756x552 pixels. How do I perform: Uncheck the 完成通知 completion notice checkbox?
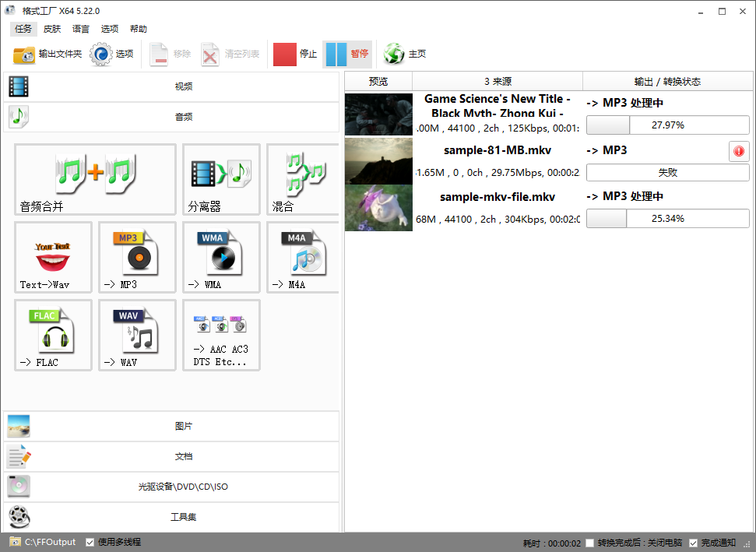tap(694, 543)
